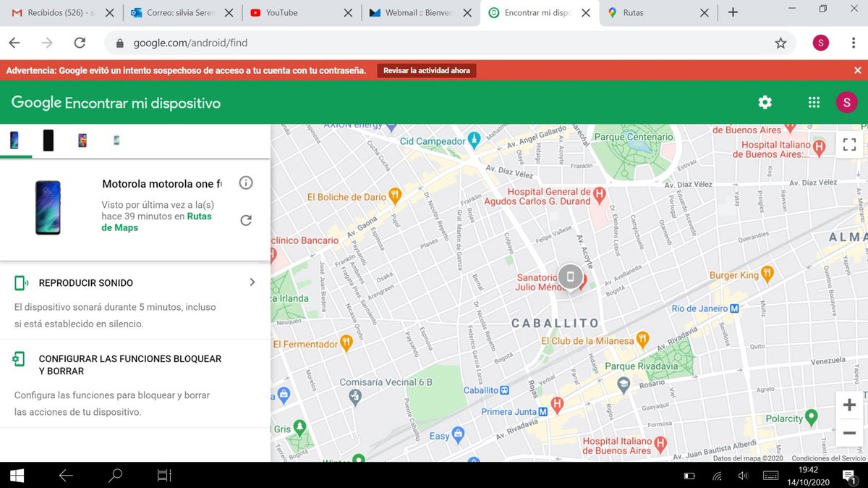This screenshot has height=488, width=868.
Task: Click the Primera Junta hospital pin
Action: click(557, 404)
